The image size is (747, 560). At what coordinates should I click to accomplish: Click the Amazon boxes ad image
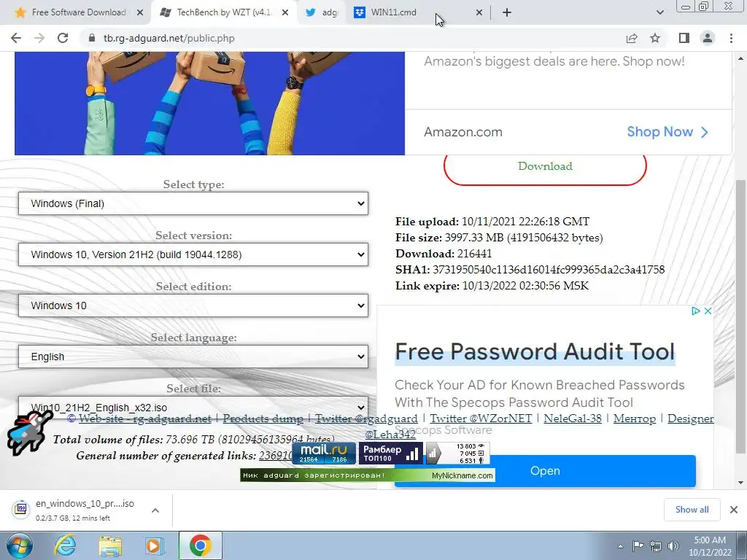tap(209, 104)
